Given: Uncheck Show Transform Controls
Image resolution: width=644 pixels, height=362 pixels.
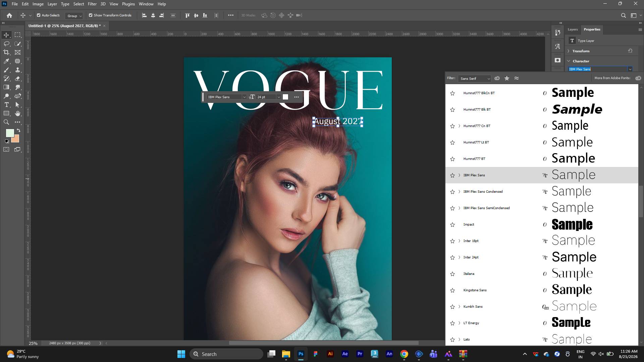Looking at the screenshot, I should point(91,15).
